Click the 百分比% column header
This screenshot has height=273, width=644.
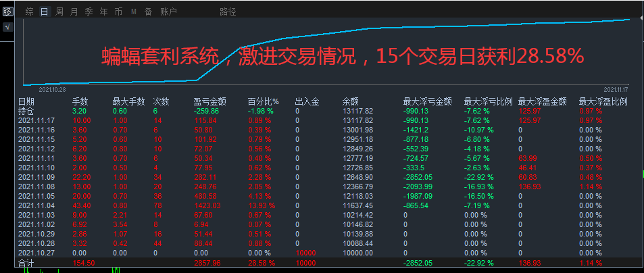[264, 102]
